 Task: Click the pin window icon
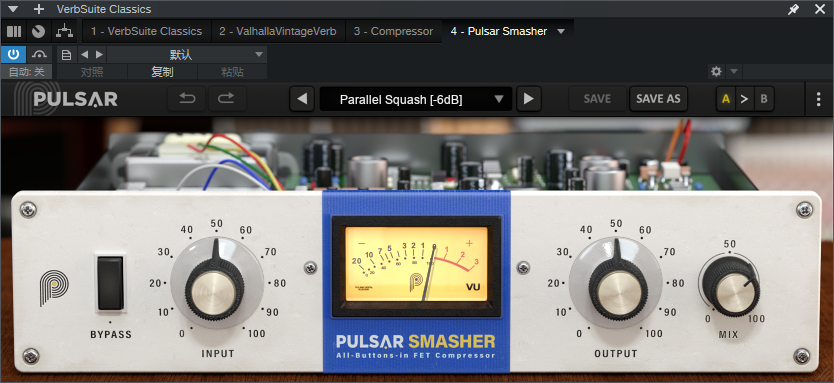pos(793,9)
